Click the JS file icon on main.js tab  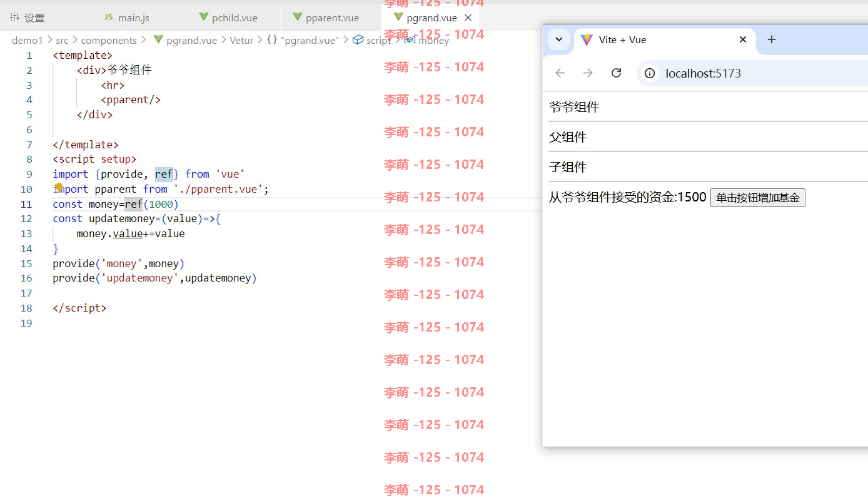point(108,18)
